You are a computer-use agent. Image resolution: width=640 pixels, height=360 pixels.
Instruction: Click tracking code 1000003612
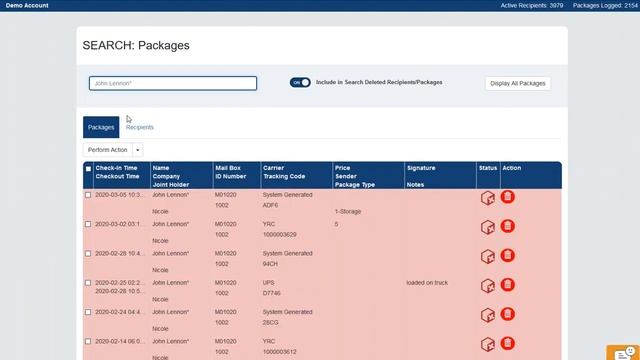(280, 352)
